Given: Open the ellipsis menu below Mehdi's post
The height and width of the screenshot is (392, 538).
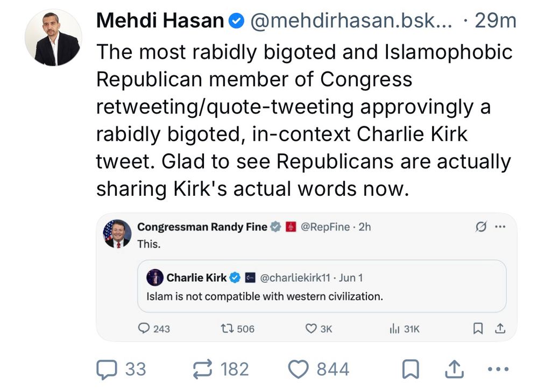Looking at the screenshot, I should pos(498,369).
